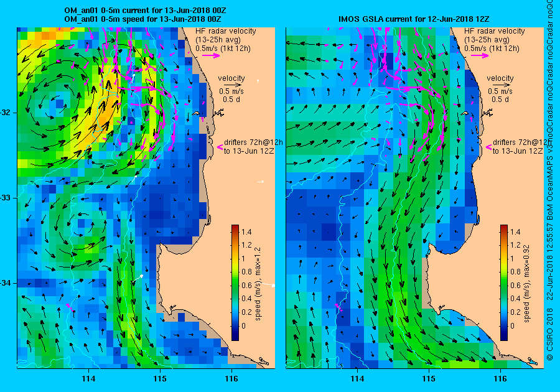Screen dimensions: 560x392
Task: Click 'drifters 72h@12h' label in OM_an01 map
Action: (254, 142)
